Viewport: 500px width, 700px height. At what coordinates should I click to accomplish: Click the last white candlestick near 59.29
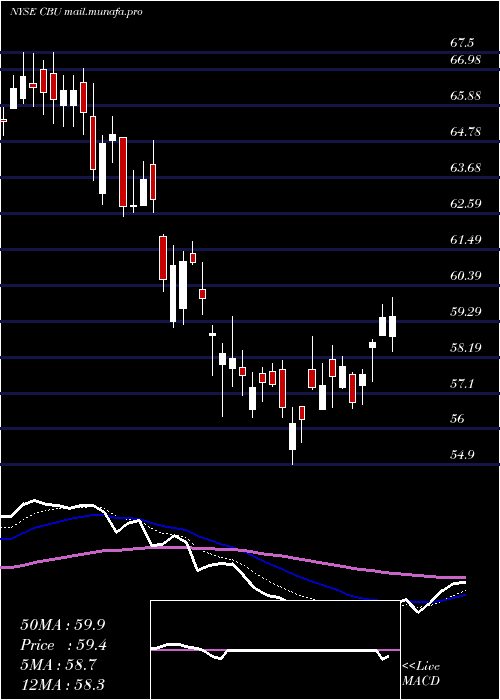click(x=392, y=326)
